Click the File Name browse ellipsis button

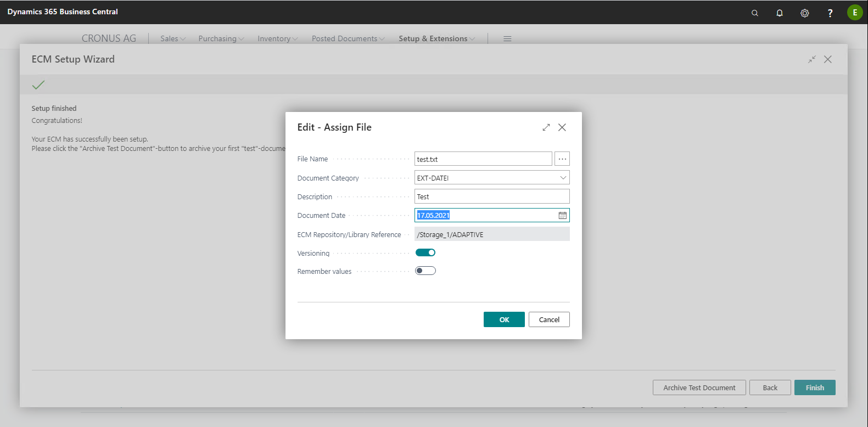(x=562, y=159)
